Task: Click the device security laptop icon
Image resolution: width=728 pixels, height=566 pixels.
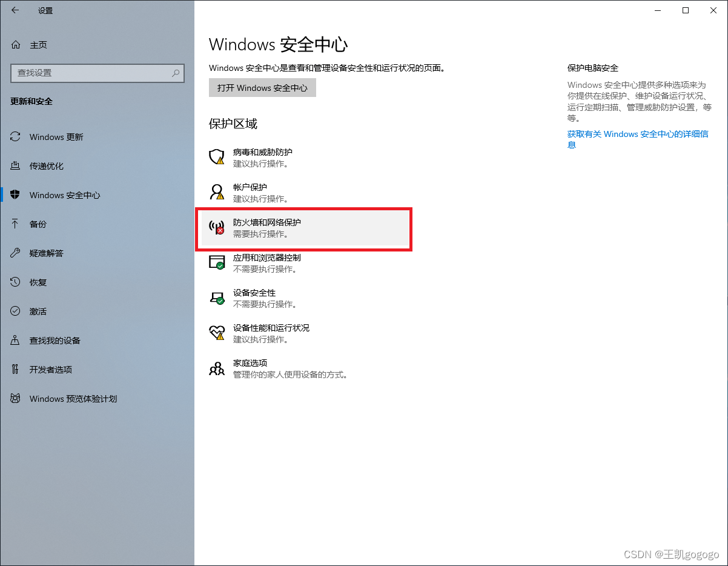Action: point(217,298)
